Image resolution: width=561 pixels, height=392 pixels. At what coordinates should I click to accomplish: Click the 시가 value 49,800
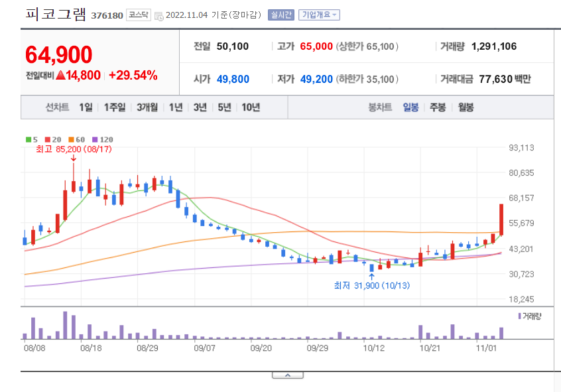coord(233,79)
